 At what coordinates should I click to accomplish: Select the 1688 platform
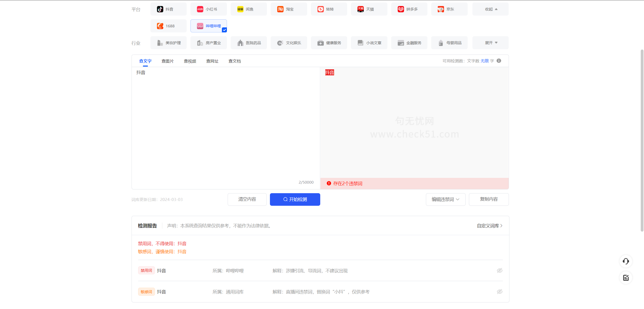tap(169, 26)
